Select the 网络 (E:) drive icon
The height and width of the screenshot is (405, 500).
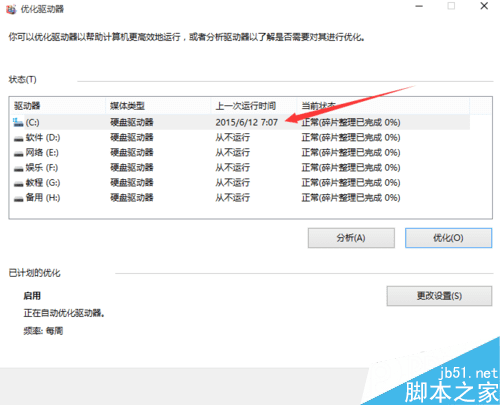18,153
